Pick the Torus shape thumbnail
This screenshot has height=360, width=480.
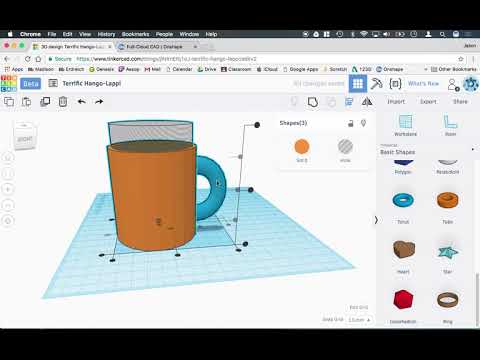click(x=403, y=200)
